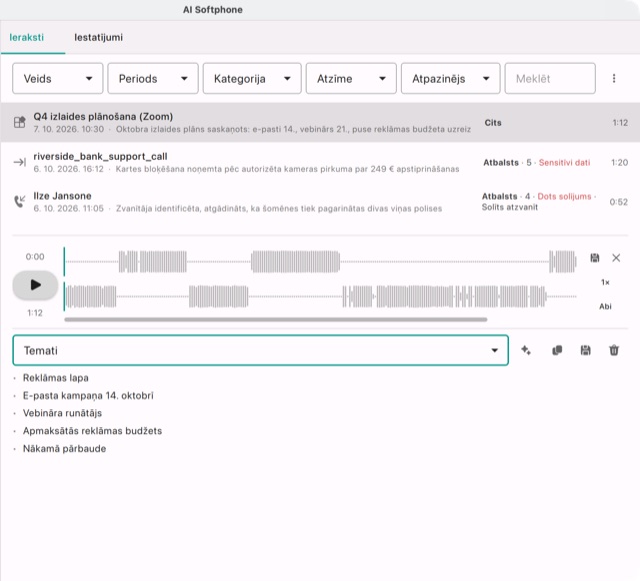Click the Atbalsts label in riverside_bank_support_call row

pos(501,163)
